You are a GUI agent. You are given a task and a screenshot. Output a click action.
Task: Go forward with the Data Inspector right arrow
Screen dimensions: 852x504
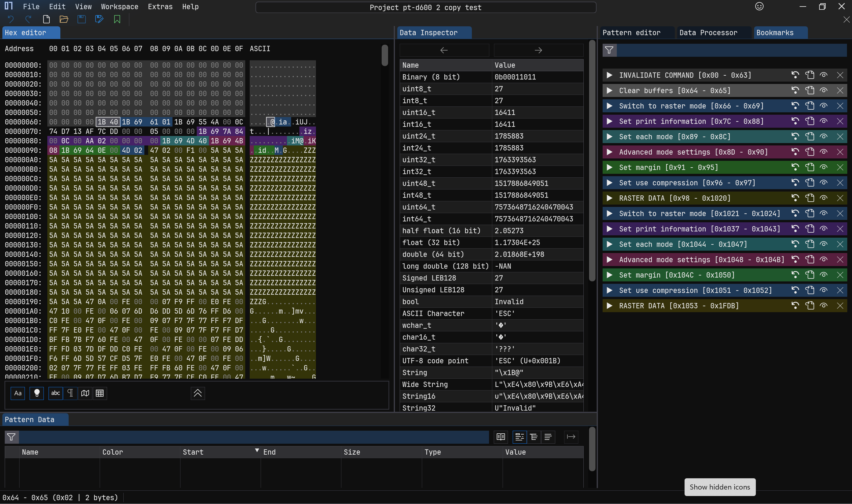click(x=539, y=50)
